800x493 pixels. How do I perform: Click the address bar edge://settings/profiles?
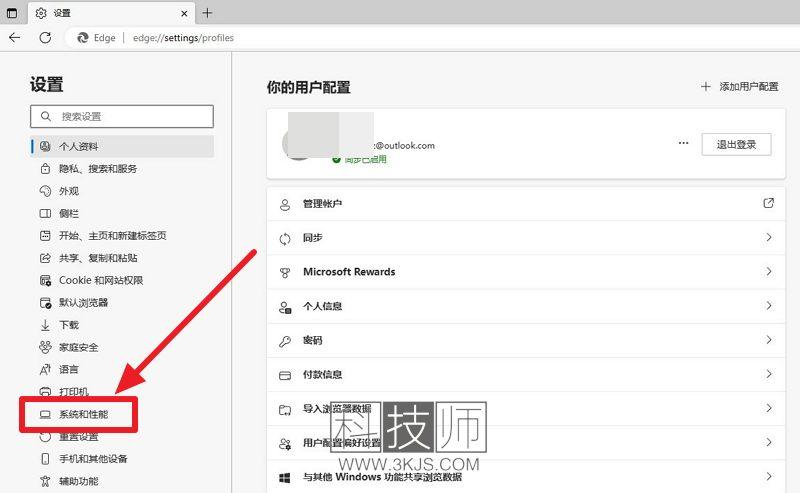(x=183, y=38)
